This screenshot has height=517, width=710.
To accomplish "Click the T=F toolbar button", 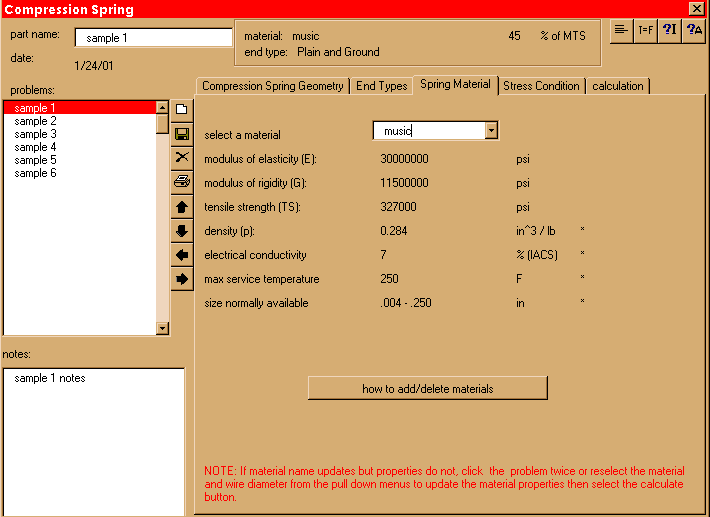I will [x=646, y=30].
